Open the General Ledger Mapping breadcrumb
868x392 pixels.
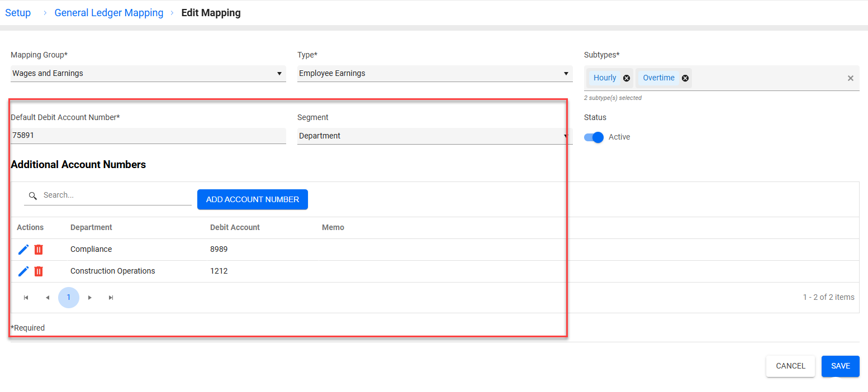109,13
